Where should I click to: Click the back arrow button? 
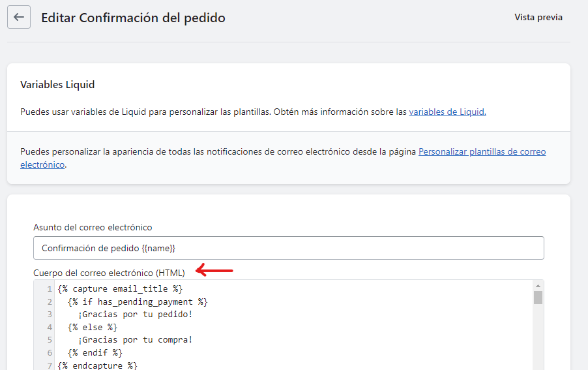(x=19, y=18)
